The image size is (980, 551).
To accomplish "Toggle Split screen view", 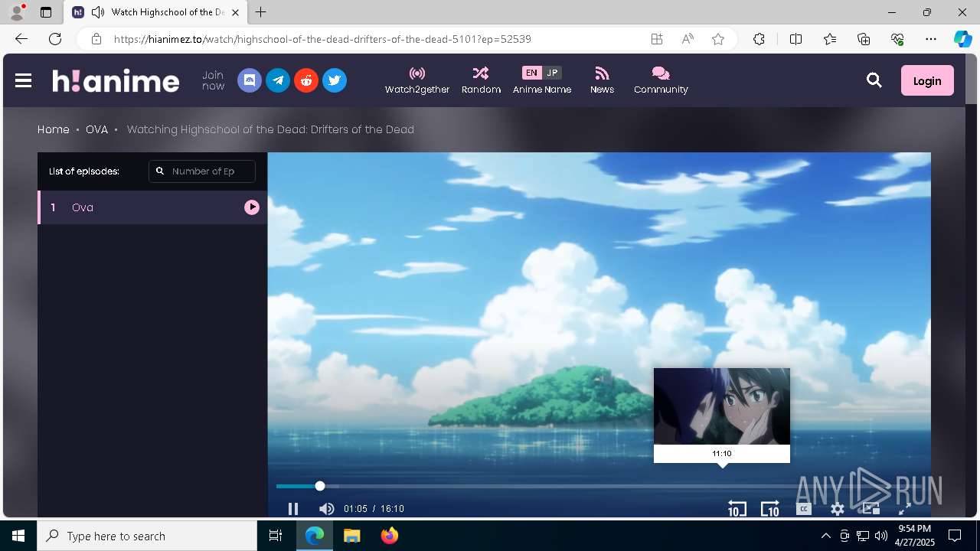I will tap(795, 39).
